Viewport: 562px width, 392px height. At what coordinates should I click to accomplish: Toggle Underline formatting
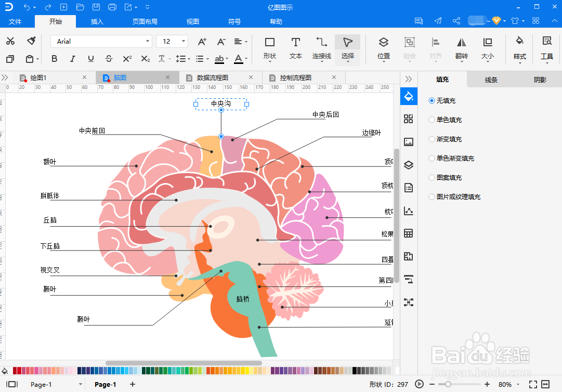(x=91, y=59)
